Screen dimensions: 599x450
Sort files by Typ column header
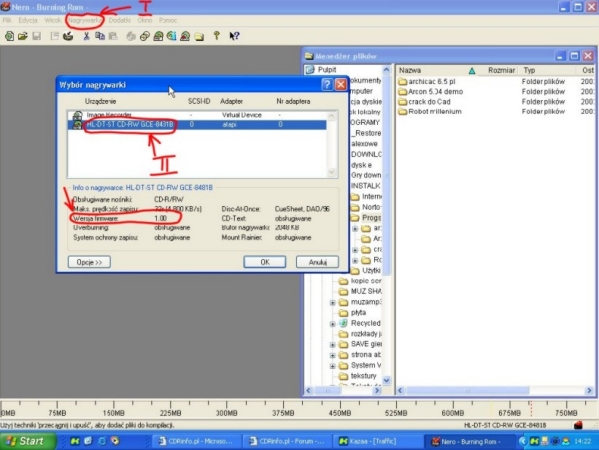point(547,70)
